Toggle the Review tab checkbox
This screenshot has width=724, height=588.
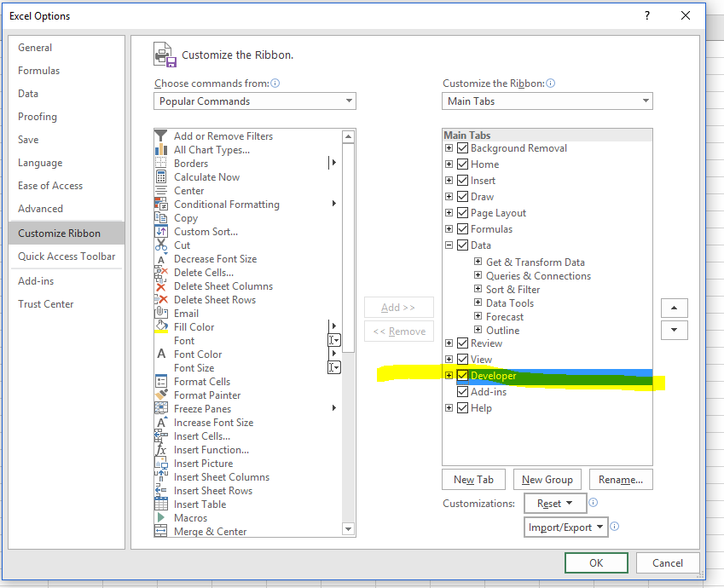(463, 343)
